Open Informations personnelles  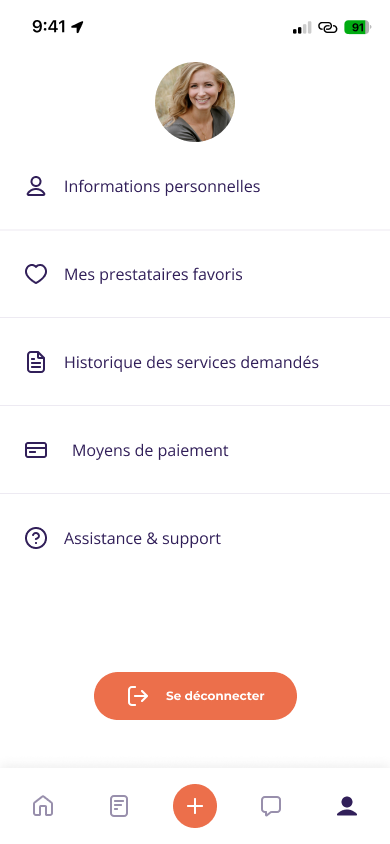coord(195,186)
